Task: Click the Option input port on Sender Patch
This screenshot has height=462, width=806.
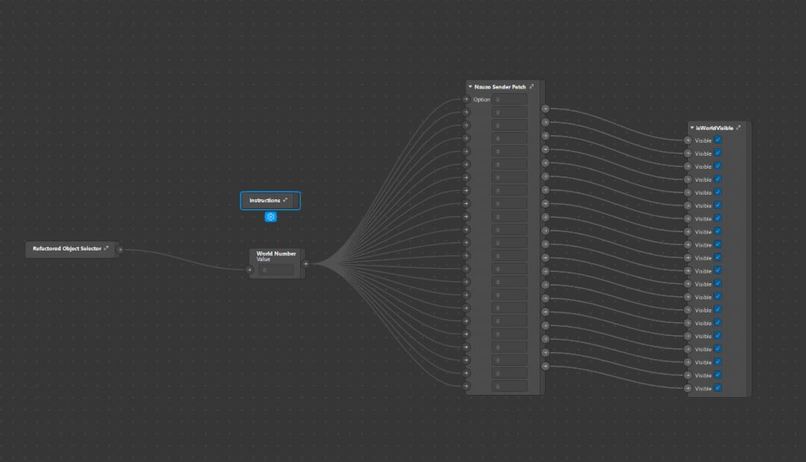Action: point(467,100)
